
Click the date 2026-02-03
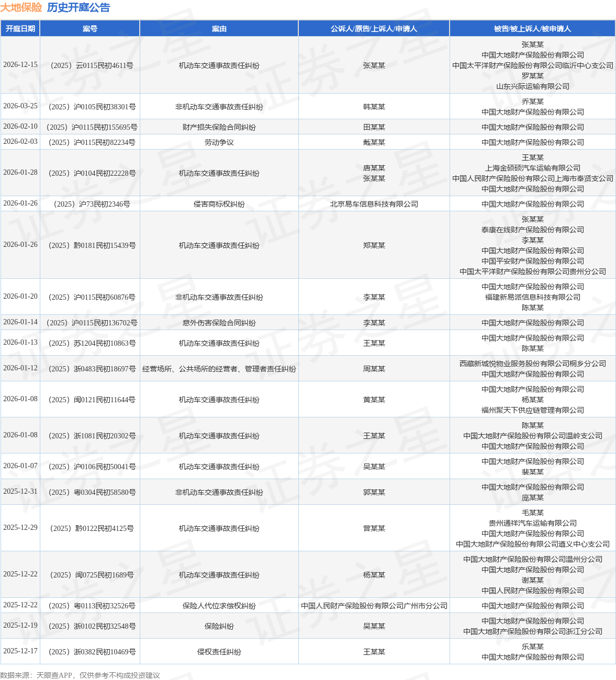[x=20, y=142]
